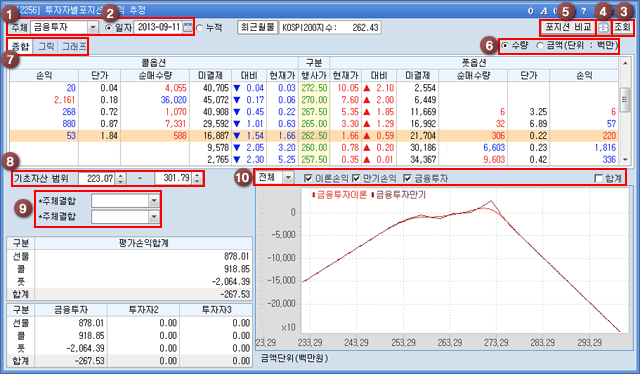Click the '0' icon in the title bar
The width and height of the screenshot is (640, 374).
[531, 11]
